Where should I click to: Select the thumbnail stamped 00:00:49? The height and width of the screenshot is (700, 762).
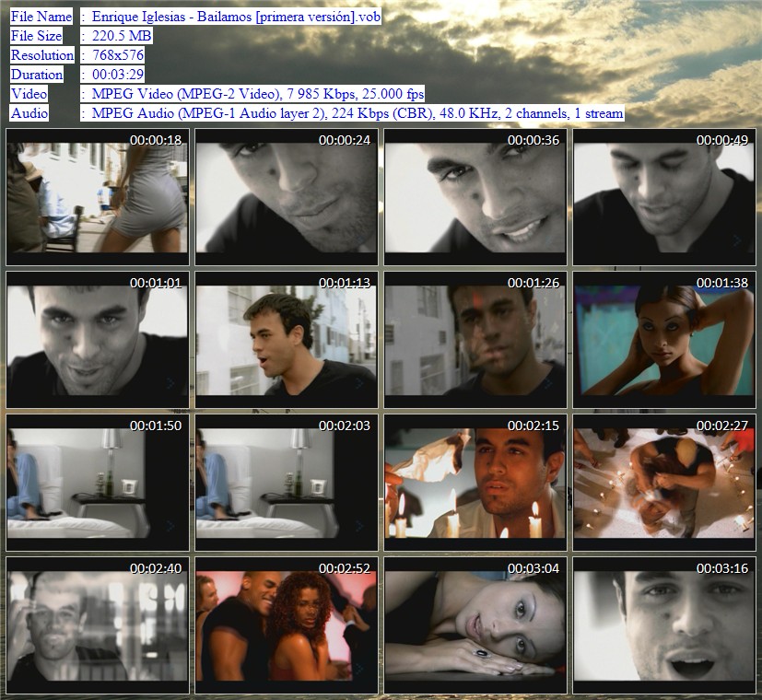coord(664,197)
